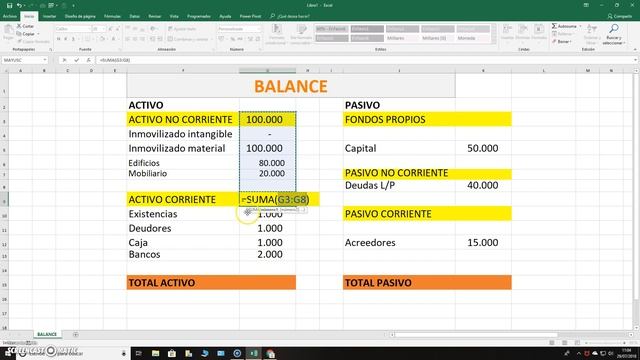Image resolution: width=640 pixels, height=360 pixels.
Task: Toggle Underline formatting
Action: tap(73, 39)
